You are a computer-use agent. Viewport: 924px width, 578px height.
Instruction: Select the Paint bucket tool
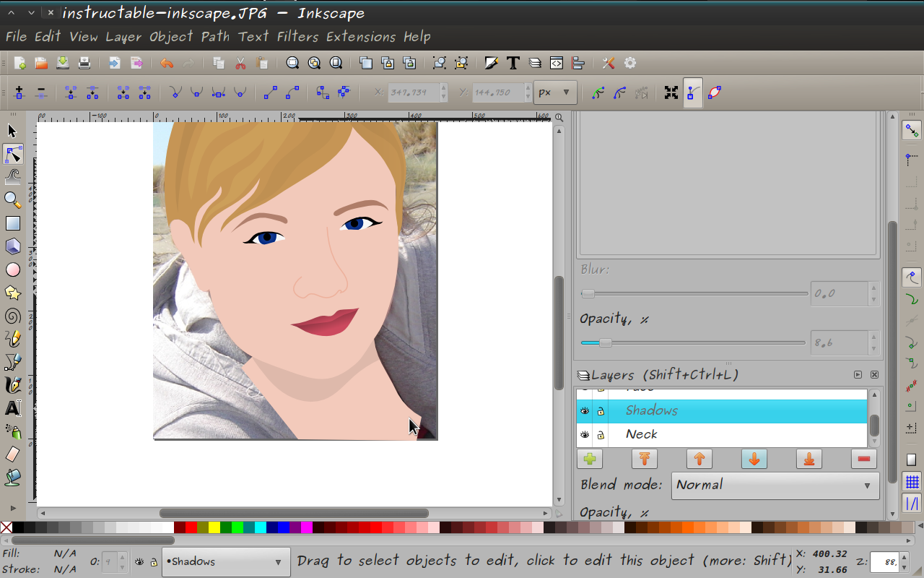pyautogui.click(x=12, y=478)
